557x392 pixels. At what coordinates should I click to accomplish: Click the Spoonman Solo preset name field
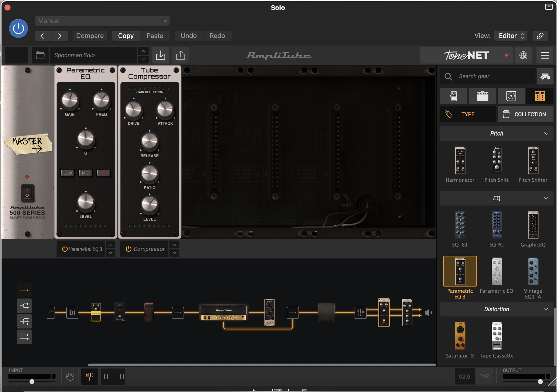(x=93, y=55)
